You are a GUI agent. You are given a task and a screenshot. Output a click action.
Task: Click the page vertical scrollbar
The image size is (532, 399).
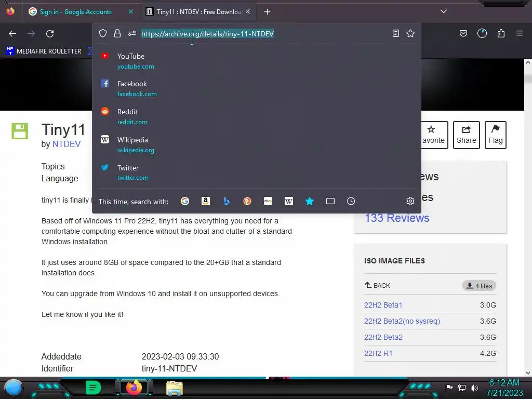pos(528,217)
